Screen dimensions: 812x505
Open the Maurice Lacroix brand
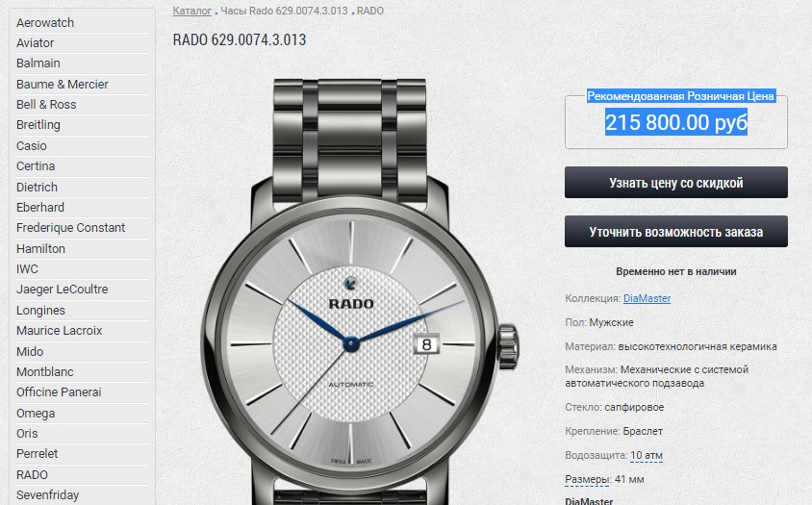pos(59,331)
